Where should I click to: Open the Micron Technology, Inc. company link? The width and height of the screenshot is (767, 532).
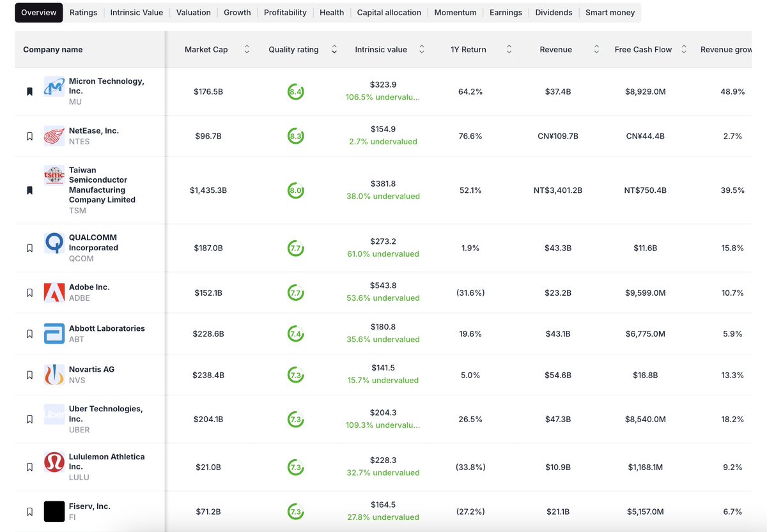[x=106, y=86]
